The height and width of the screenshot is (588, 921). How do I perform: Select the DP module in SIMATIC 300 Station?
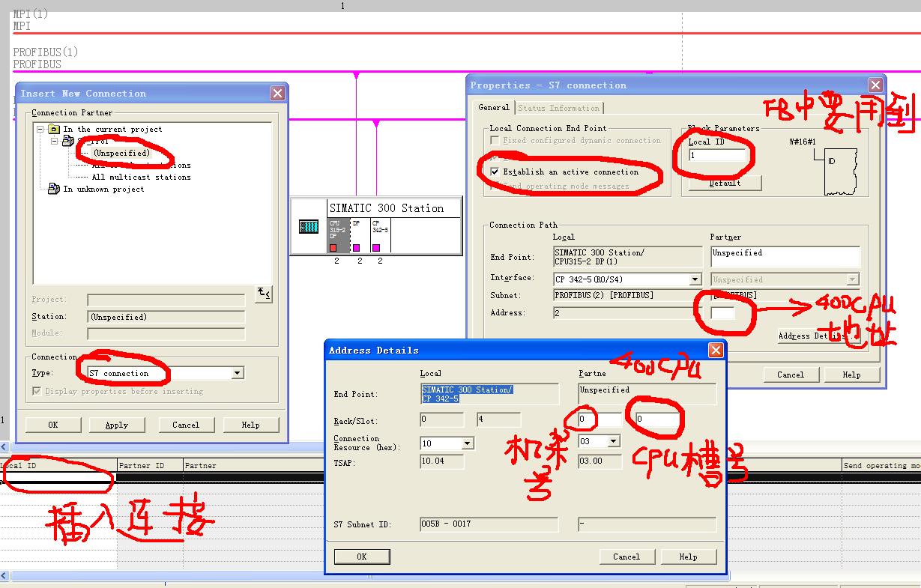(360, 236)
